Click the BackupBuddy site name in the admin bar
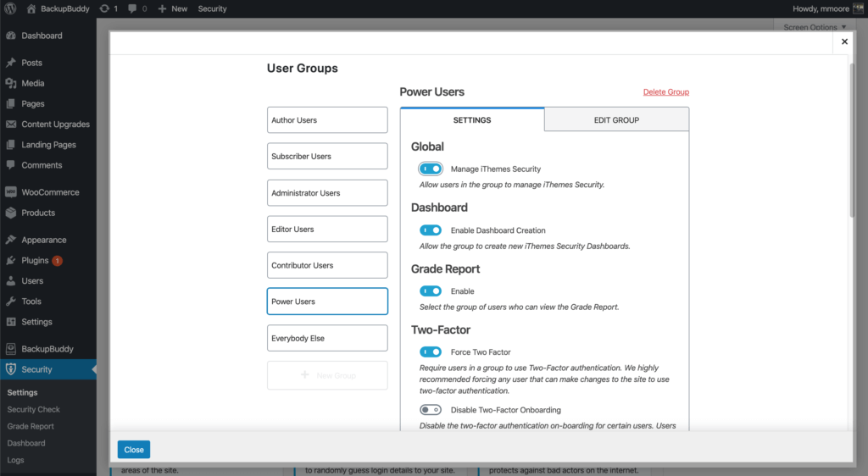Screen dimensions: 868x476 click(64, 8)
